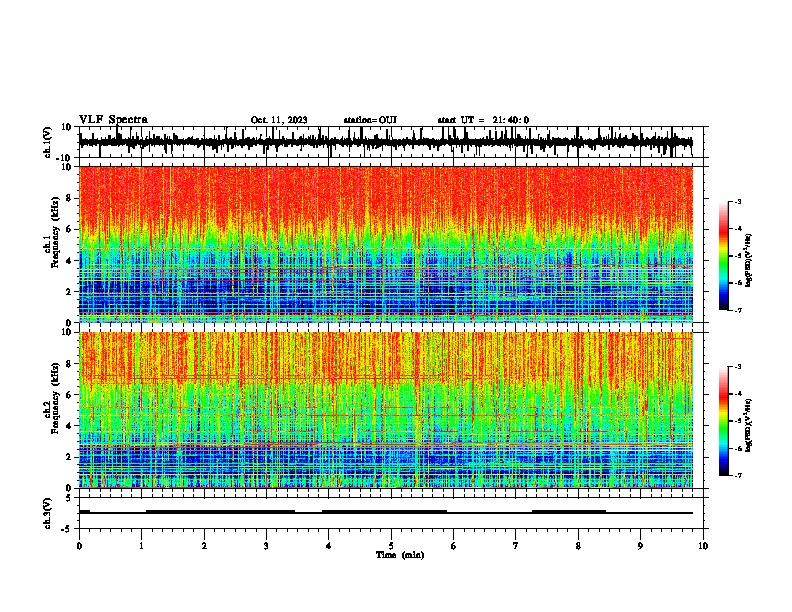Image resolution: width=792 pixels, height=612 pixels.
Task: Click the ch.3 thick bar segment near 8 min
Action: pos(569,512)
